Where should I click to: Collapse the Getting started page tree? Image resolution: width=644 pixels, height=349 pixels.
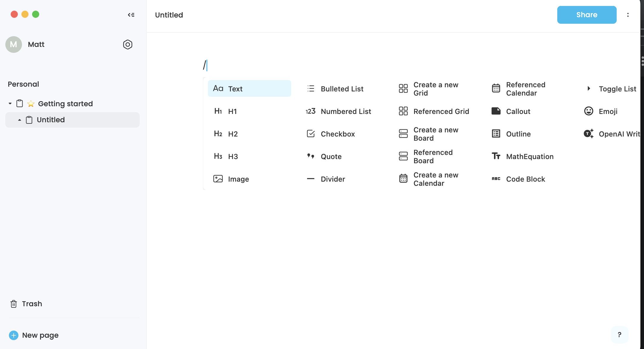click(x=10, y=104)
